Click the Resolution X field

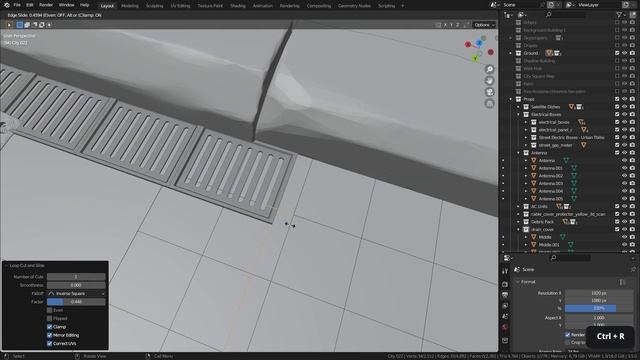599,293
